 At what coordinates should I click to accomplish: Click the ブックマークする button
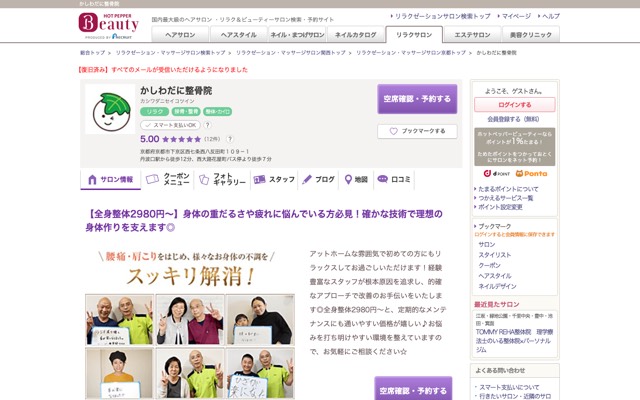(x=417, y=131)
